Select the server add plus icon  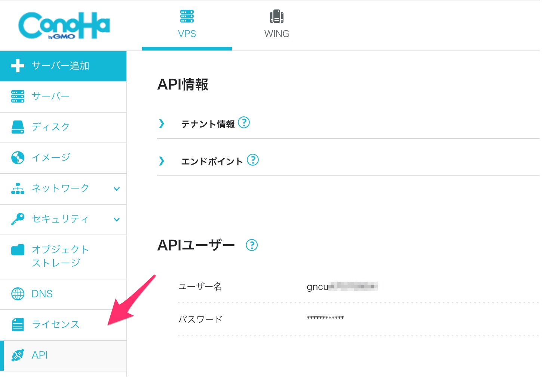pyautogui.click(x=18, y=66)
